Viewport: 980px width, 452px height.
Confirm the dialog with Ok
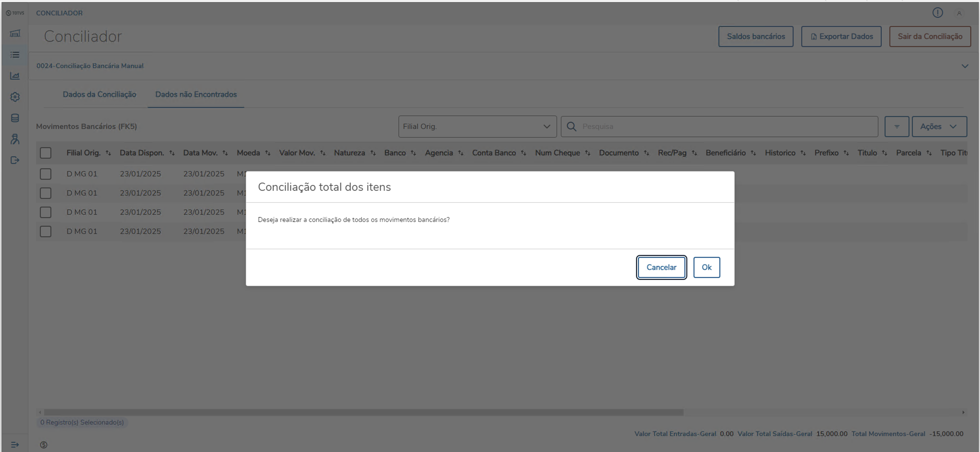(x=707, y=267)
